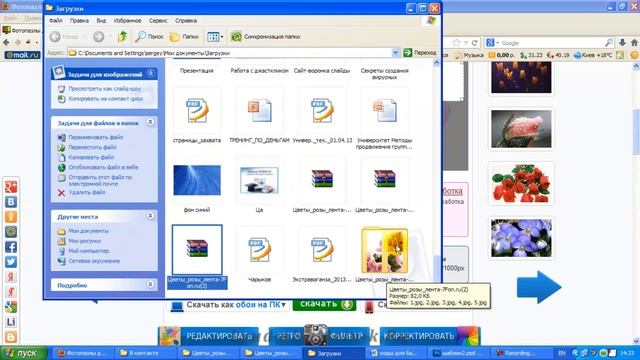Open the пуск Start button
Screen dimensions: 640x360
point(23,353)
